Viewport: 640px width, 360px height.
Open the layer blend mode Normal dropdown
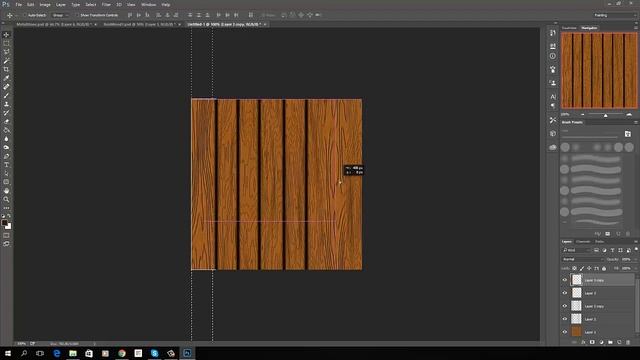582,259
